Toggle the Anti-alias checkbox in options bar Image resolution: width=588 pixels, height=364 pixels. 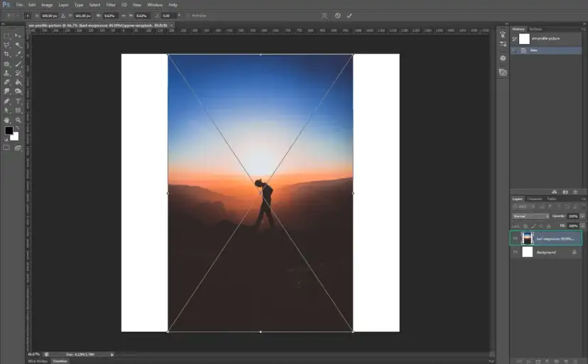pos(188,15)
